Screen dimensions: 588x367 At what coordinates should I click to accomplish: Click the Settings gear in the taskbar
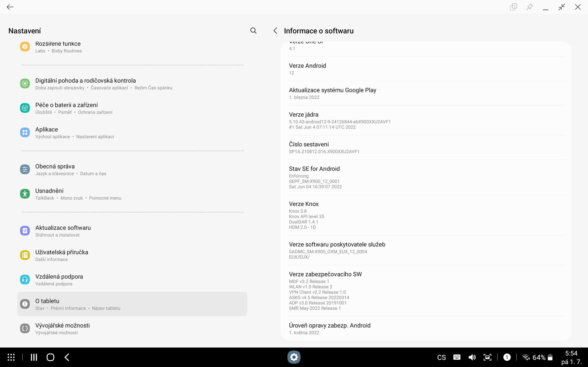tap(294, 357)
